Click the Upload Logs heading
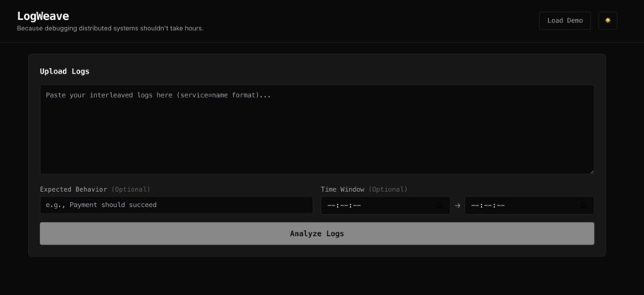Screen dimensions: 644x295 pyautogui.click(x=65, y=71)
